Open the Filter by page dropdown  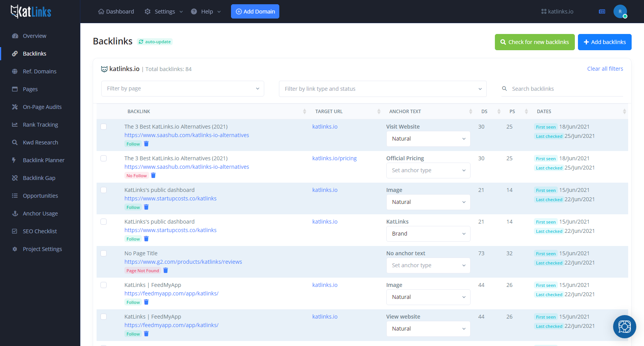click(182, 89)
